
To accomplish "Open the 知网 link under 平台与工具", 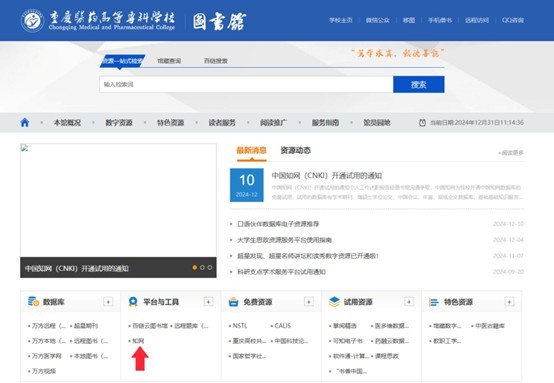I will point(138,341).
